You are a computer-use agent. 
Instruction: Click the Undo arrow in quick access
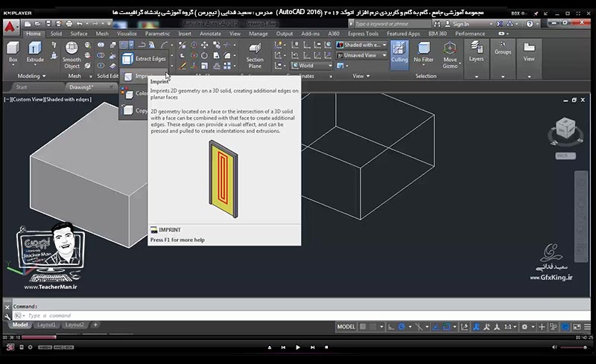tap(80, 24)
